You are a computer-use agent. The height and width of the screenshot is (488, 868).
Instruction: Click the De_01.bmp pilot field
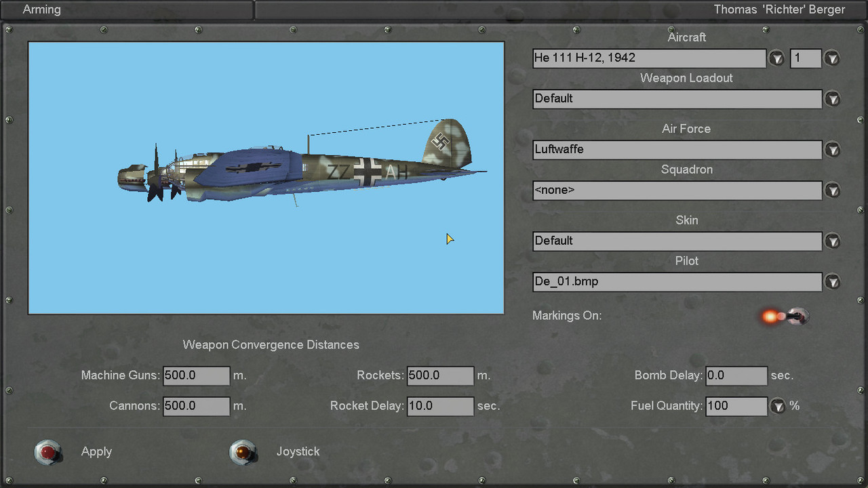pyautogui.click(x=677, y=282)
